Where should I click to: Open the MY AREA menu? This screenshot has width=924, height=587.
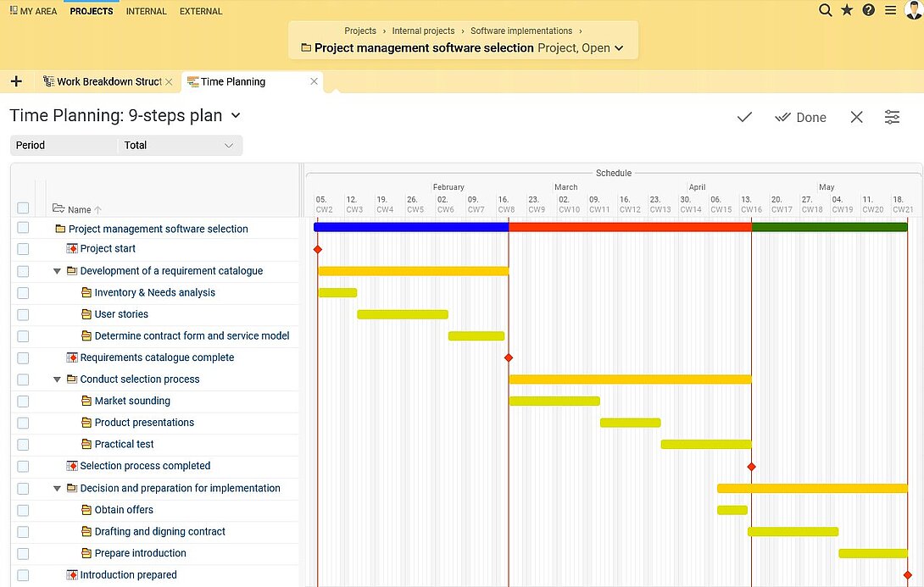coord(34,11)
